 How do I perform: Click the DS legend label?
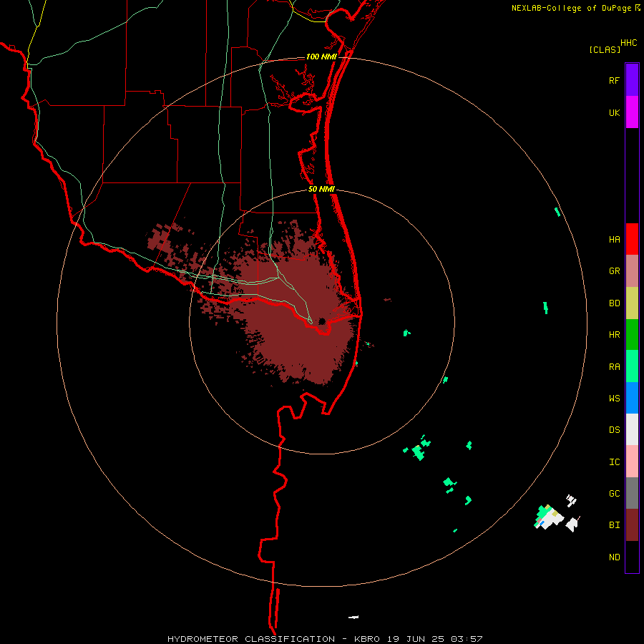[x=614, y=430]
